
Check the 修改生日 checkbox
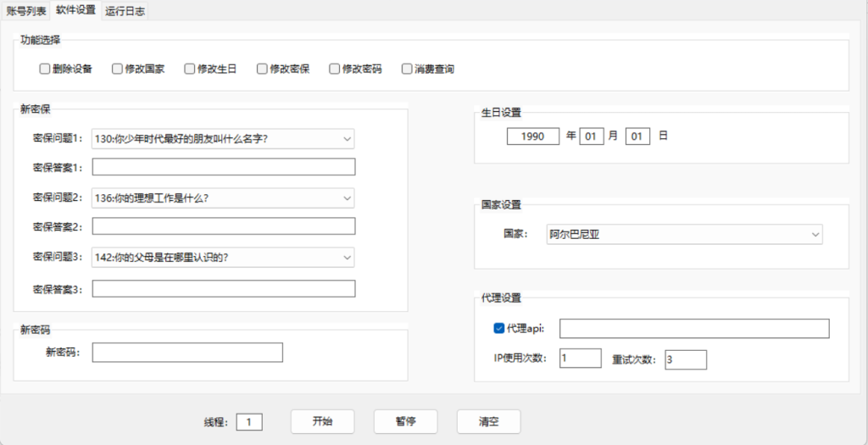click(x=190, y=69)
